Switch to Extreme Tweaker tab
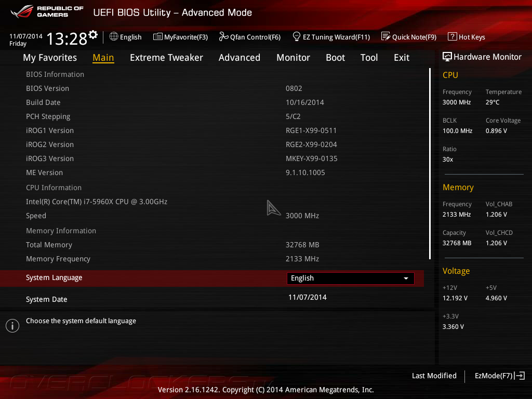This screenshot has height=399, width=532. [x=166, y=58]
